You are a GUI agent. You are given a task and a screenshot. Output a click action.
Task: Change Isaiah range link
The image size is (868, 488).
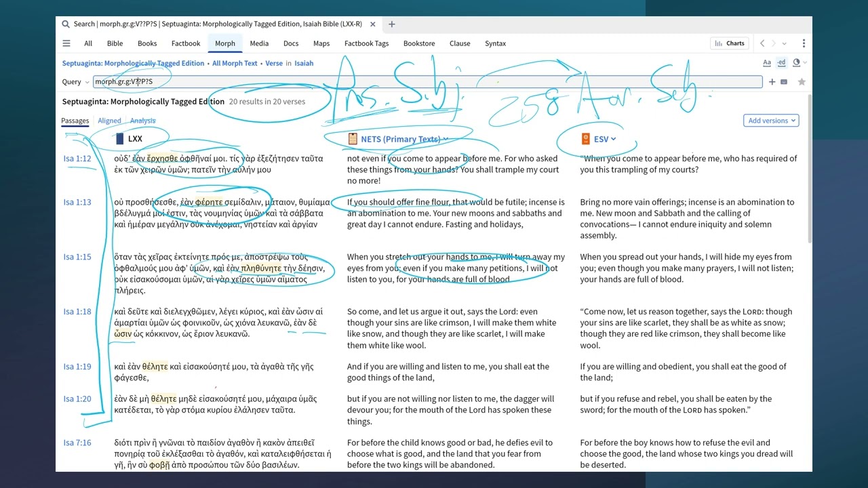(x=304, y=63)
